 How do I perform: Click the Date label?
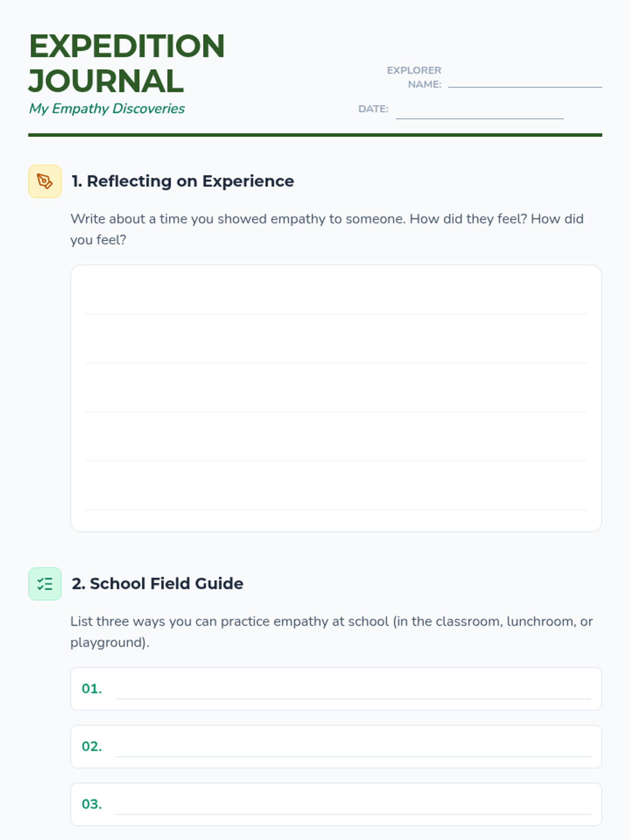(373, 109)
